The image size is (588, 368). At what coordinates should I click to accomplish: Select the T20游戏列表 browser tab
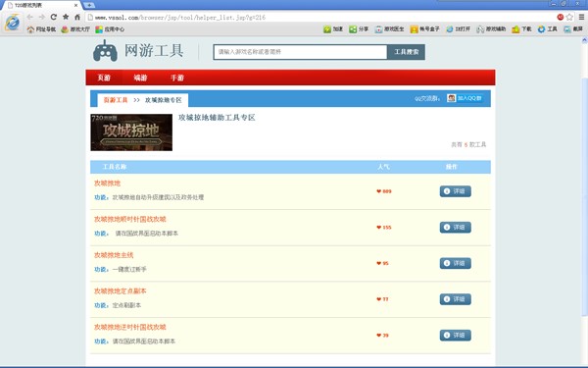(40, 5)
